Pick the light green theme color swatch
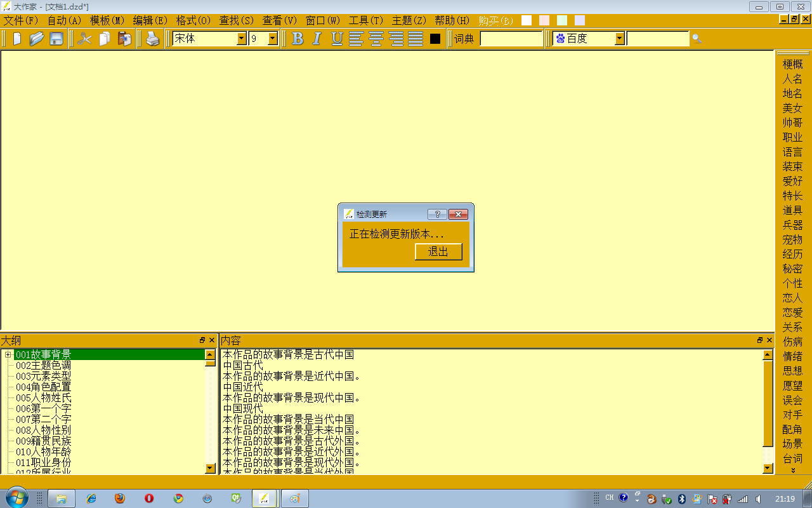This screenshot has width=812, height=508. pyautogui.click(x=562, y=20)
